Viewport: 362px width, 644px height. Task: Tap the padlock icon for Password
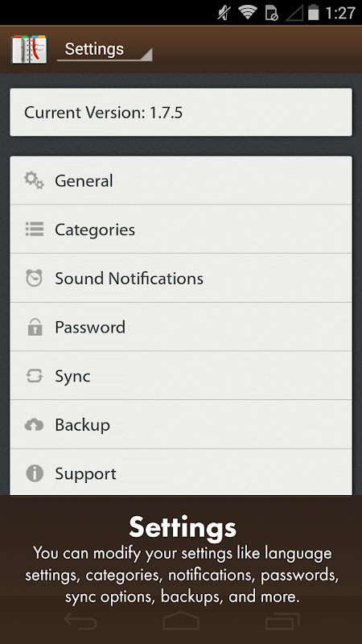(x=35, y=327)
